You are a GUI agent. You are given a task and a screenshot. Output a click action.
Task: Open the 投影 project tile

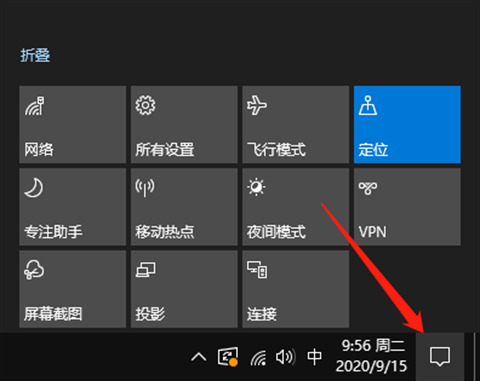(x=184, y=289)
